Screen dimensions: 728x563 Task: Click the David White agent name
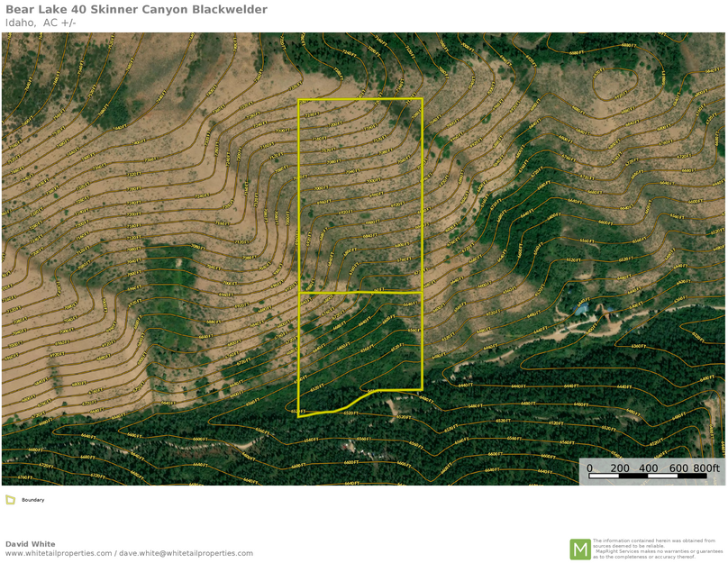click(x=30, y=544)
